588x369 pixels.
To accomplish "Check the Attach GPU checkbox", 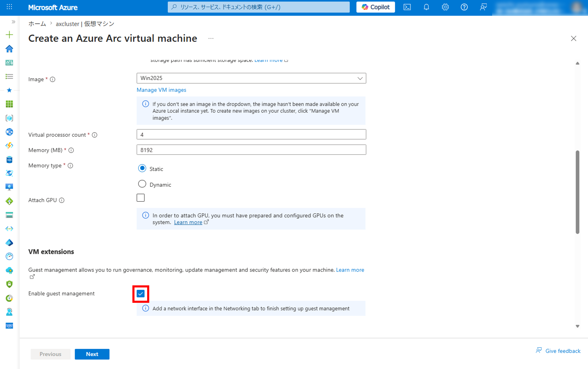I will pos(141,198).
